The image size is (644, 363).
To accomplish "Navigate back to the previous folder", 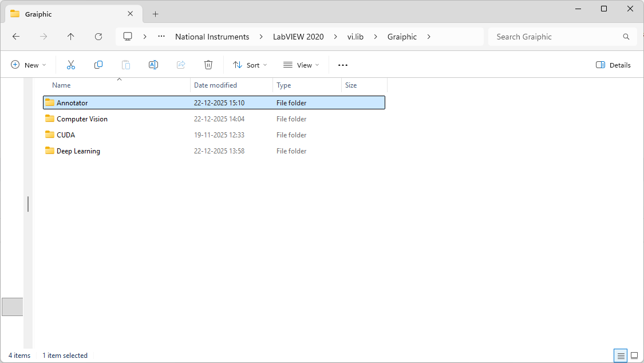I will coord(16,36).
